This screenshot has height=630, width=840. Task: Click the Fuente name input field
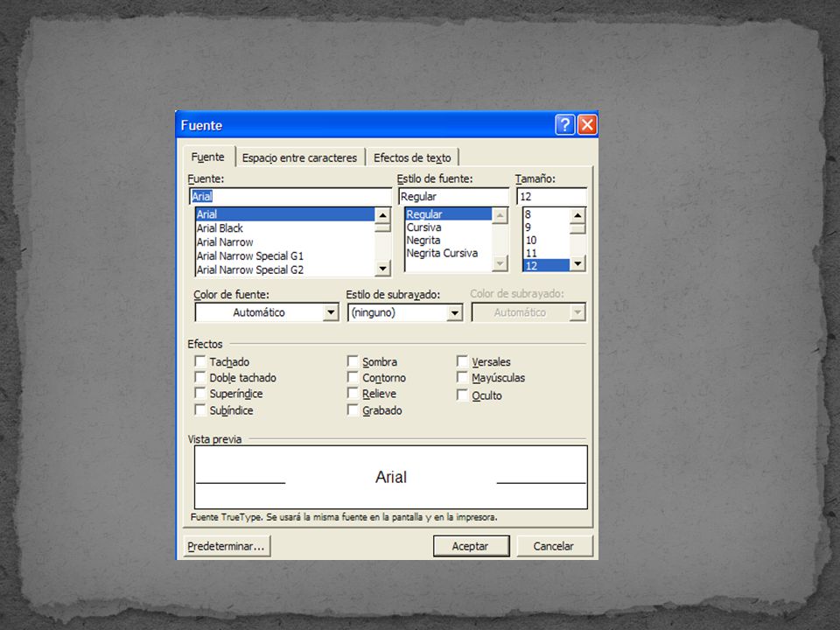pyautogui.click(x=290, y=196)
